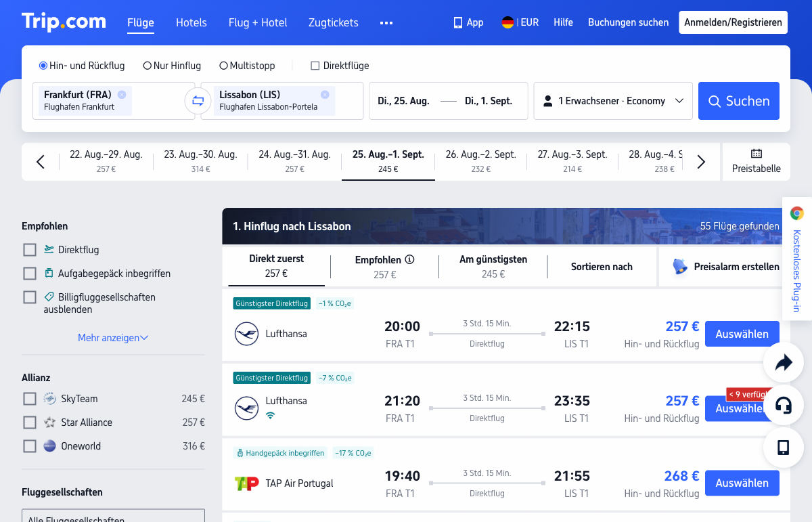Sort by Empfohlen tab

384,267
